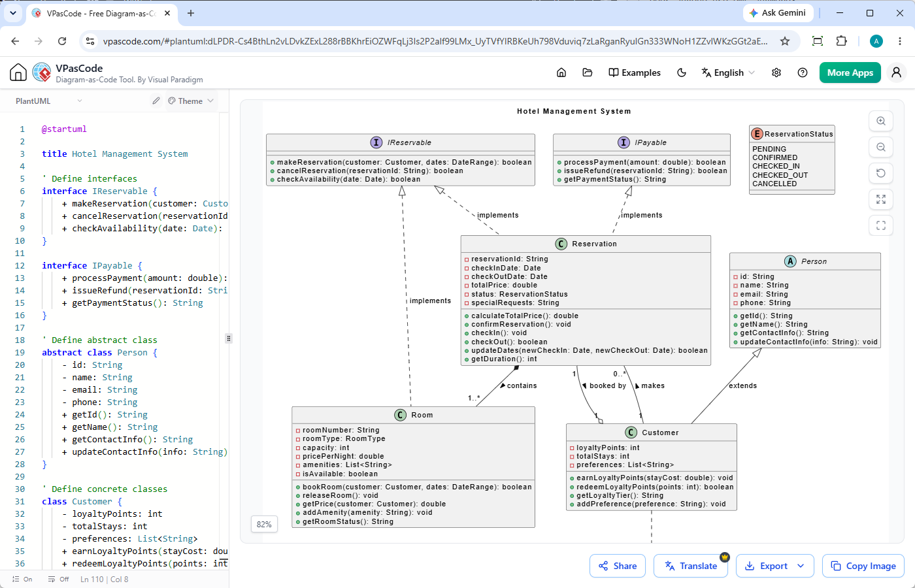
Task: Open the English language dropdown
Action: click(728, 73)
